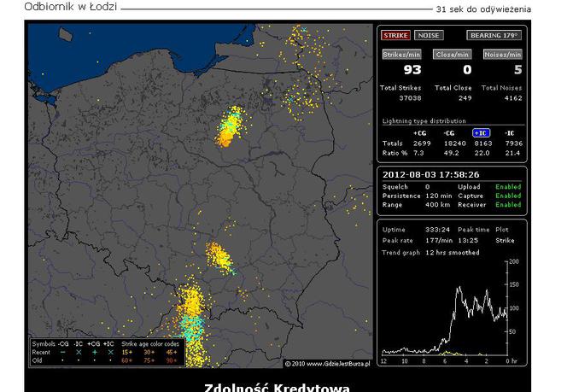The width and height of the screenshot is (567, 392).
Task: Click the ratio value 21.4
Action: click(512, 153)
